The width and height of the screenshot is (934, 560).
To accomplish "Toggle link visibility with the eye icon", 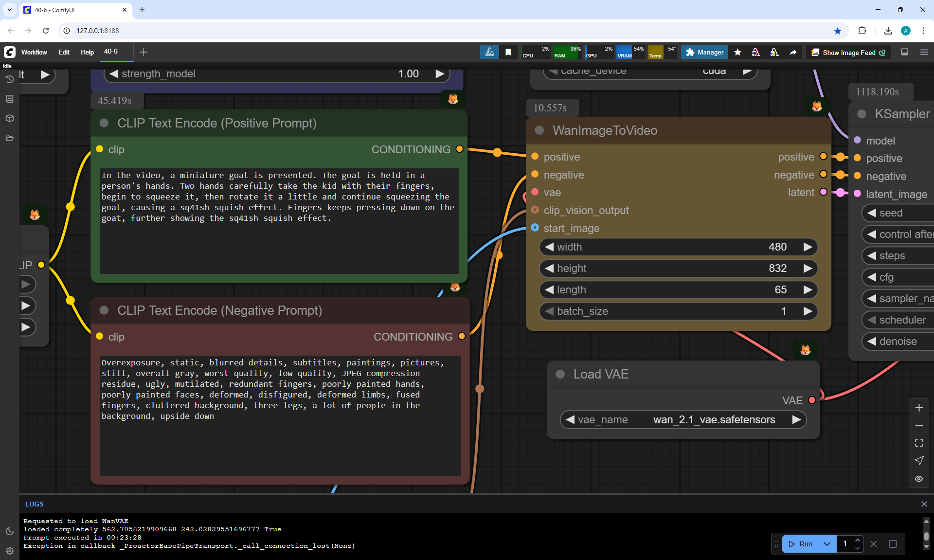I will tap(919, 479).
